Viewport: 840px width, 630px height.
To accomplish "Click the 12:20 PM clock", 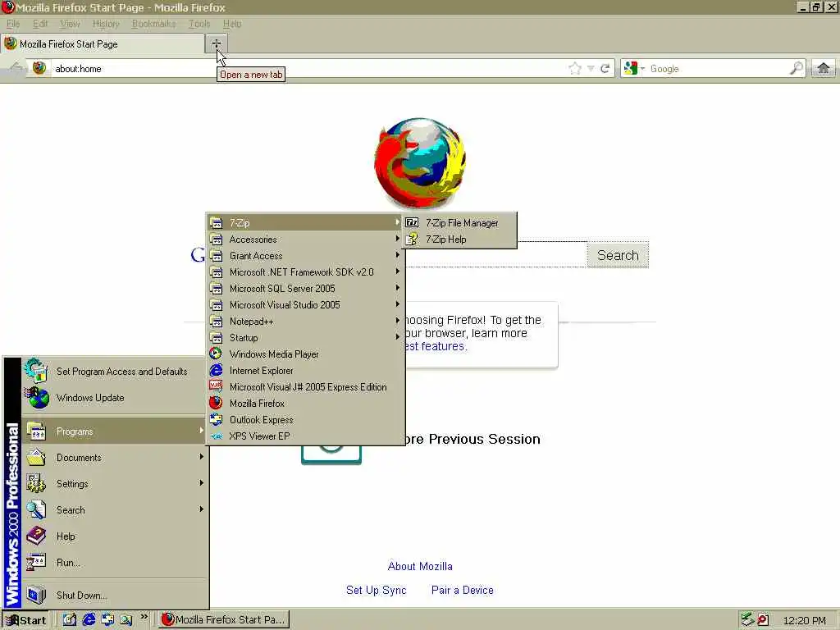I will pyautogui.click(x=804, y=620).
